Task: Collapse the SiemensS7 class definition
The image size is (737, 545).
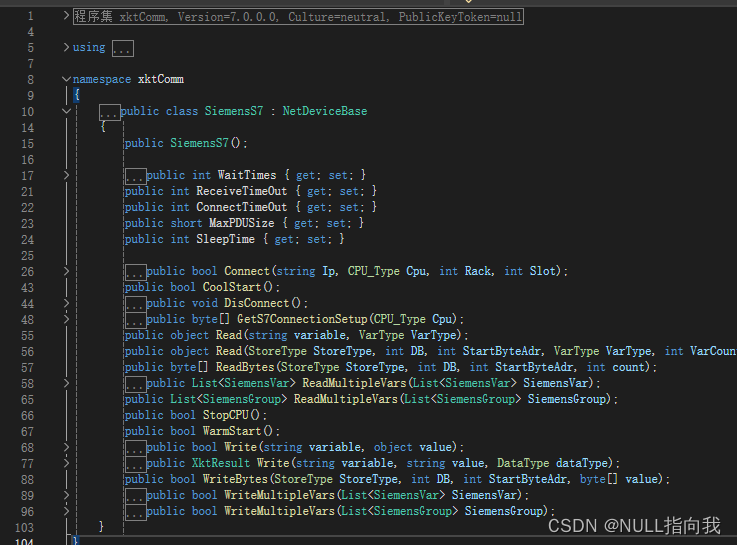Action: point(66,111)
